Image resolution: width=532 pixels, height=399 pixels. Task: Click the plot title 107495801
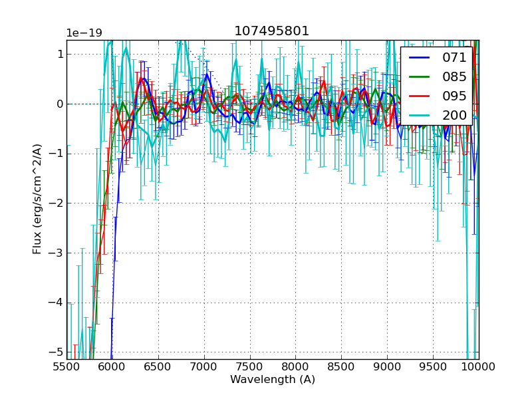point(272,31)
